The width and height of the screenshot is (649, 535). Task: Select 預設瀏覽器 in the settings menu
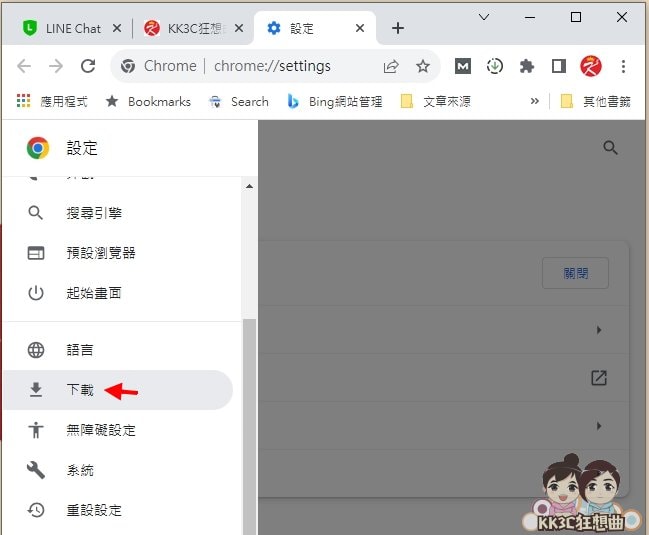point(118,253)
